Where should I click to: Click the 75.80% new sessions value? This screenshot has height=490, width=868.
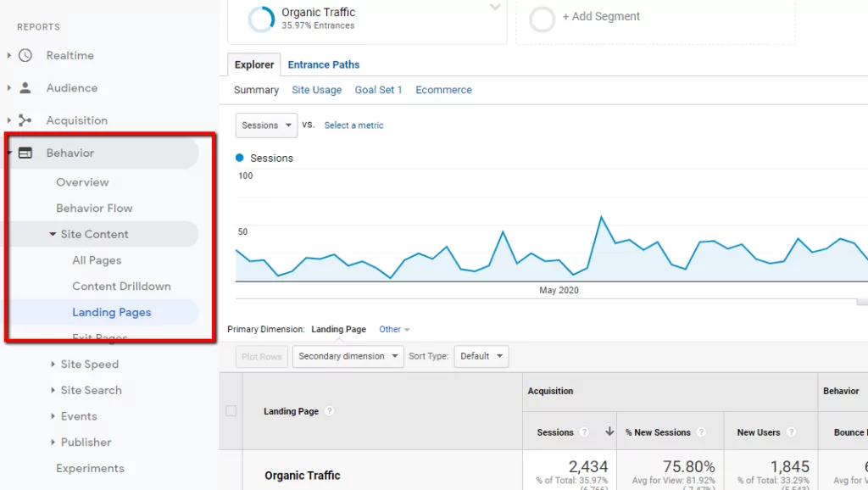[688, 466]
